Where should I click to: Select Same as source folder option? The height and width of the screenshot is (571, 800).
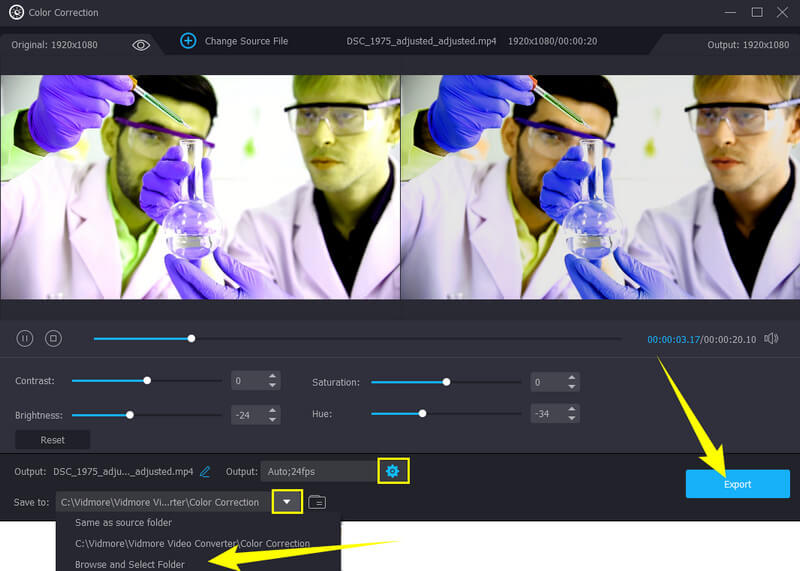pyautogui.click(x=123, y=523)
